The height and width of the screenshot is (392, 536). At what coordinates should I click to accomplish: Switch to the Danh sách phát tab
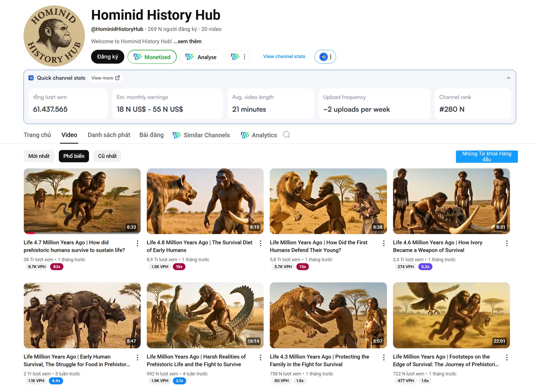(x=109, y=135)
